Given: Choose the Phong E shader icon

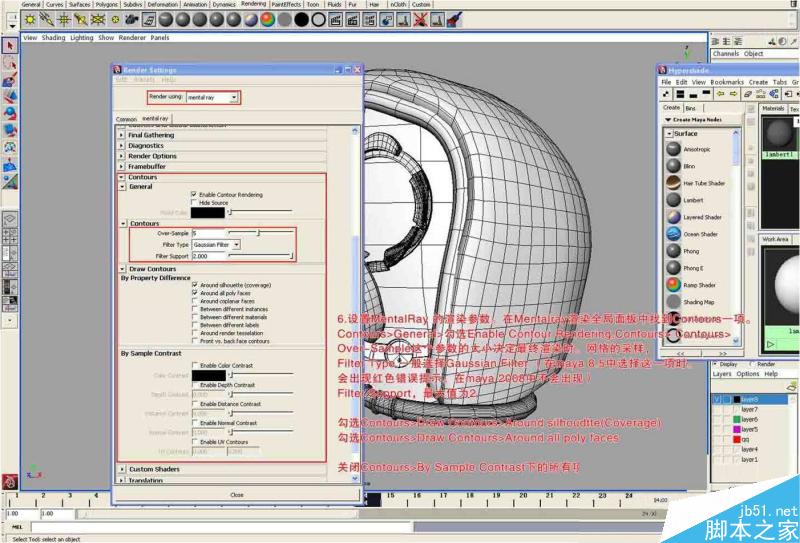Looking at the screenshot, I should (x=675, y=268).
